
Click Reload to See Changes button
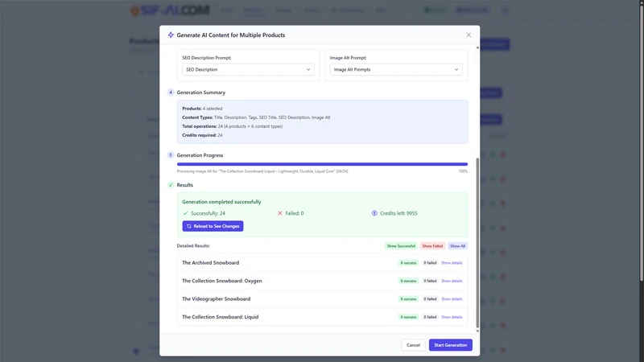coord(213,226)
